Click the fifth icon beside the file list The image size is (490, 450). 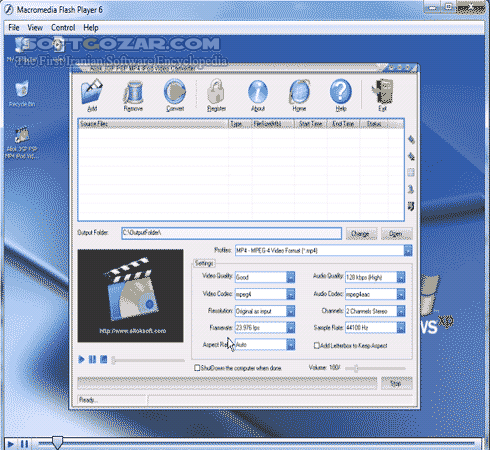coord(411,206)
